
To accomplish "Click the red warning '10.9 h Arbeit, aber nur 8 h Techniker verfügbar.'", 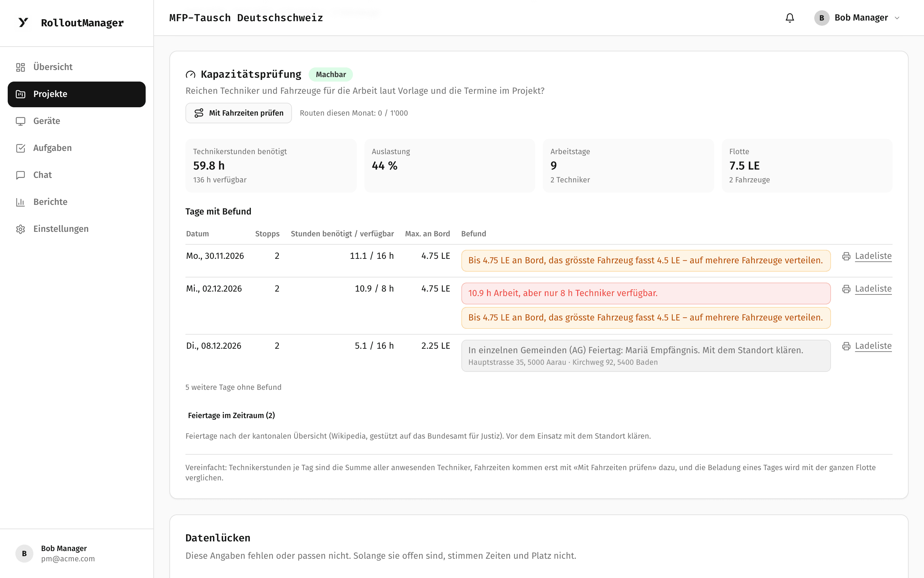I will click(646, 293).
